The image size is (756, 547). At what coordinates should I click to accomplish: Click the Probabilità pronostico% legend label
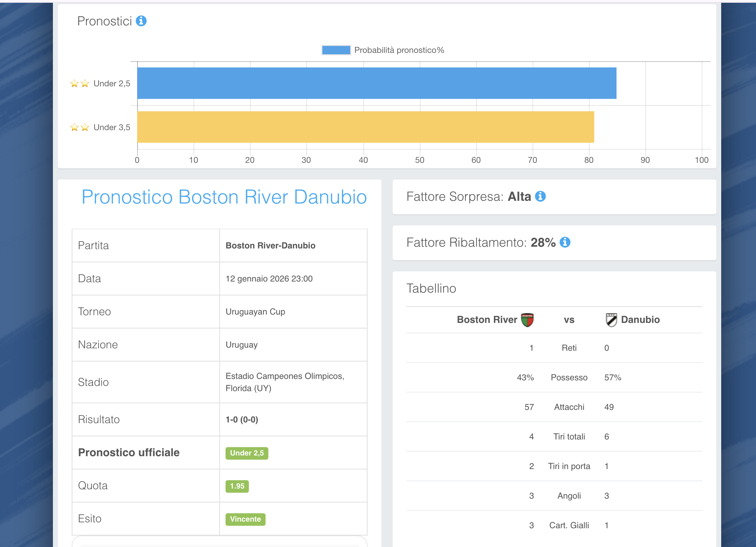pyautogui.click(x=399, y=50)
